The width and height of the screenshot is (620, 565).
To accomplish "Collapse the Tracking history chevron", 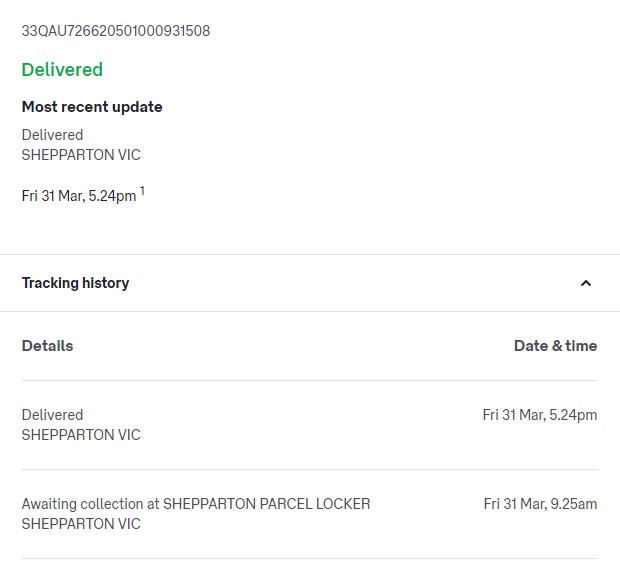I will coord(586,283).
